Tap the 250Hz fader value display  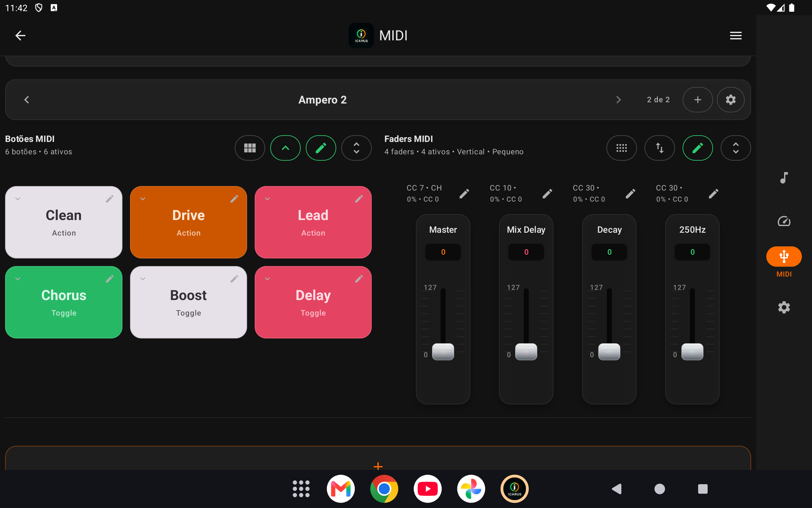coord(692,252)
